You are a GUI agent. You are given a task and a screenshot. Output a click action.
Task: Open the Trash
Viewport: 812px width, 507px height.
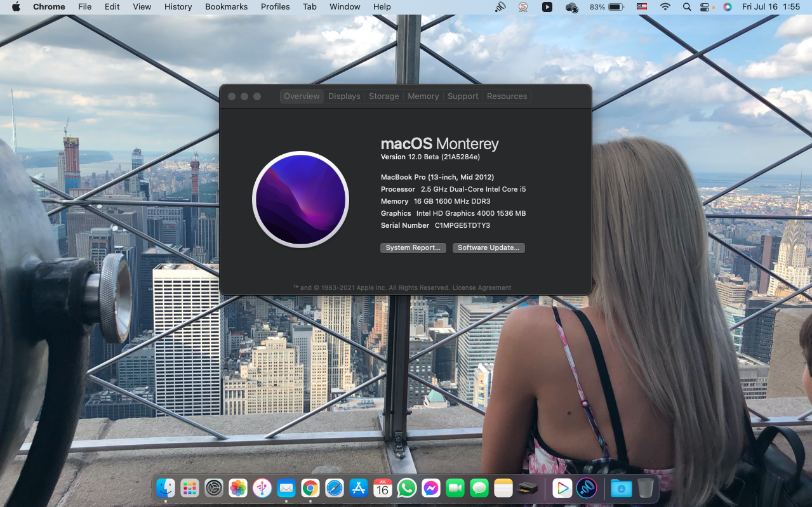coord(645,488)
